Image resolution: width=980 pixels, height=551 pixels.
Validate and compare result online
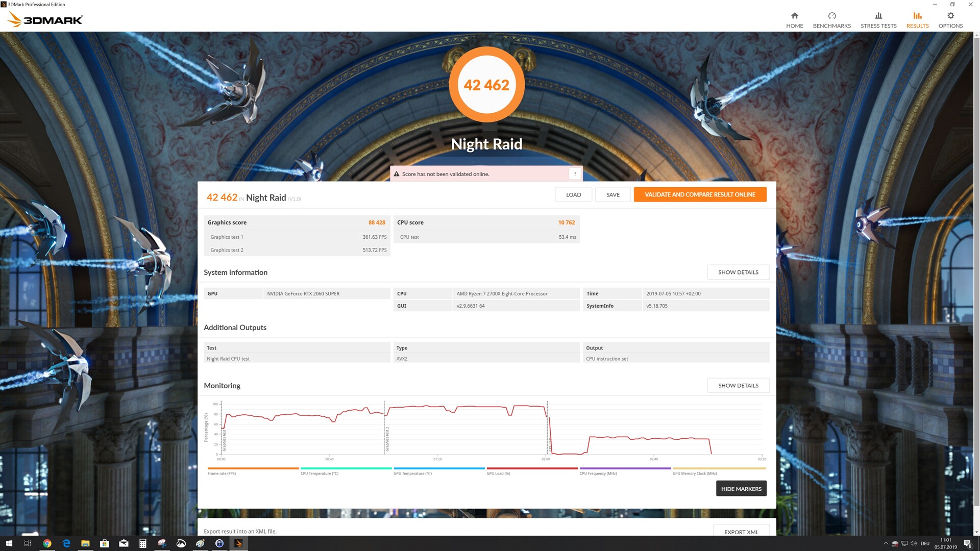pyautogui.click(x=699, y=194)
